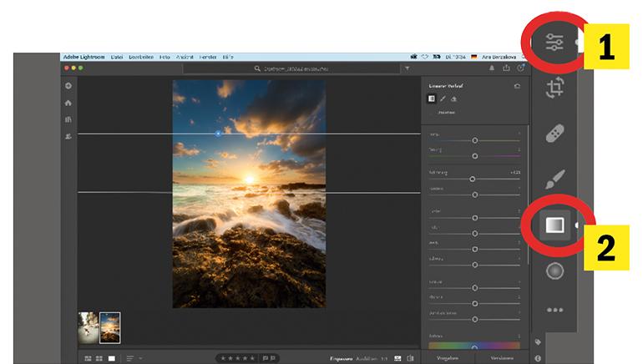Screen dimensions: 643x364
Task: Click the Add Photos plus icon
Action: (x=68, y=86)
